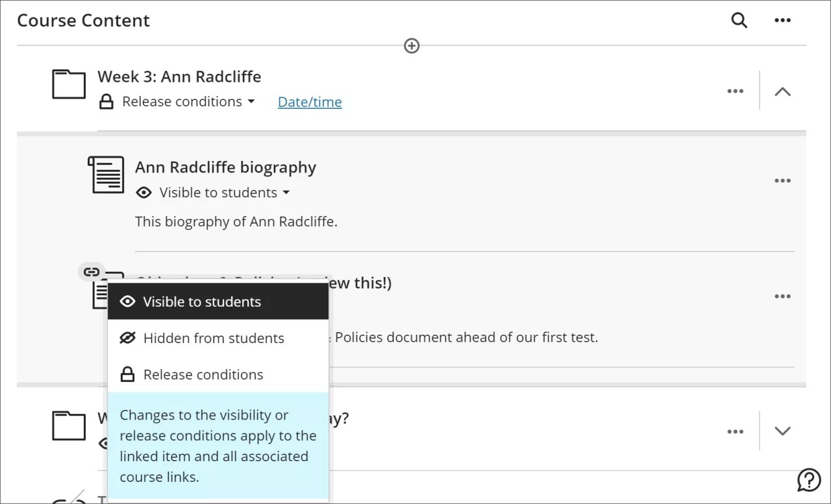Open the Course Content overflow ellipsis menu
831x504 pixels.
pyautogui.click(x=782, y=20)
